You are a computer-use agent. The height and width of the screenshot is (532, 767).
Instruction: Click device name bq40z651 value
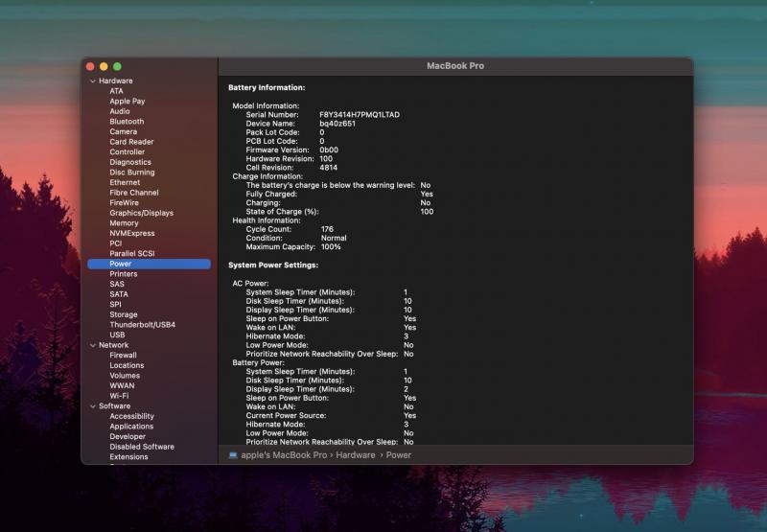[337, 124]
